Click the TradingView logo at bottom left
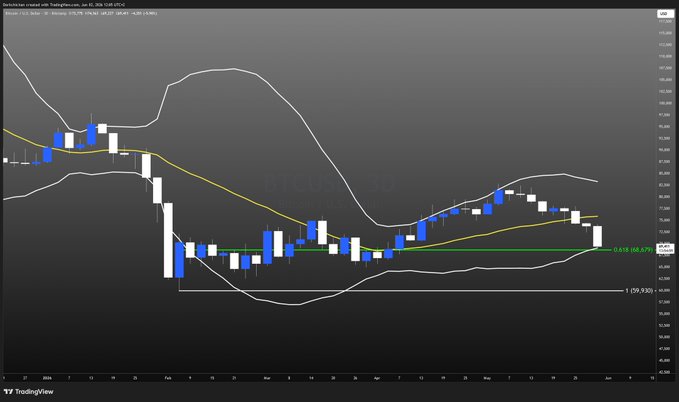This screenshot has height=402, width=679. 29,392
